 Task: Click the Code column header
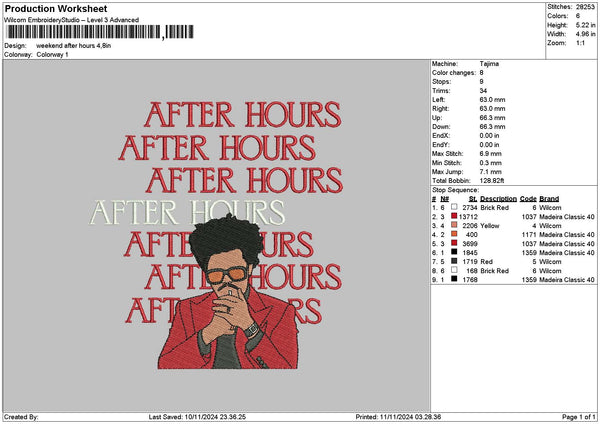[528, 199]
